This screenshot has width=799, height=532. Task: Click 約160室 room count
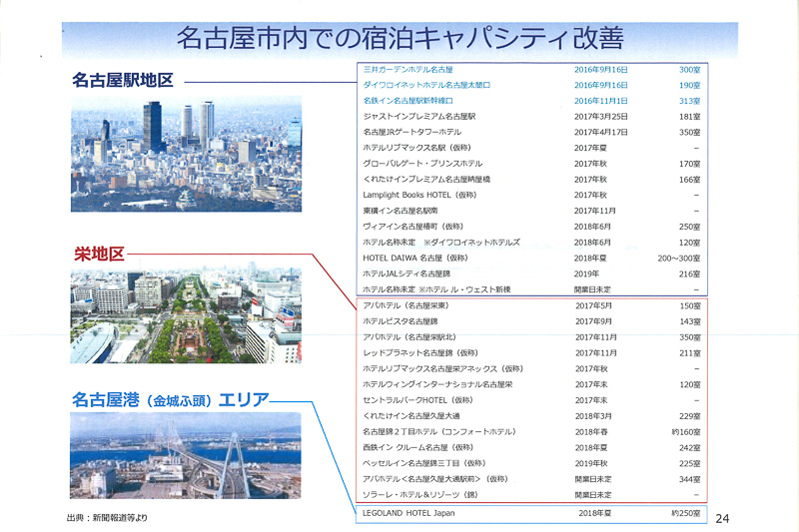(686, 432)
